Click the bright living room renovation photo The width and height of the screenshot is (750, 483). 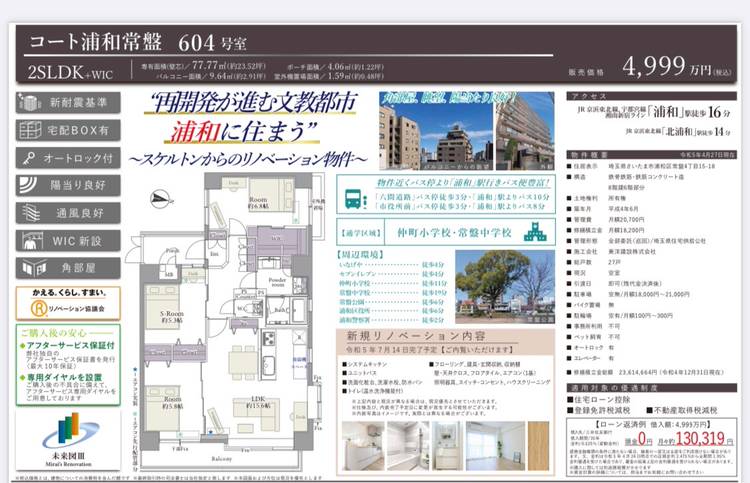(495, 446)
